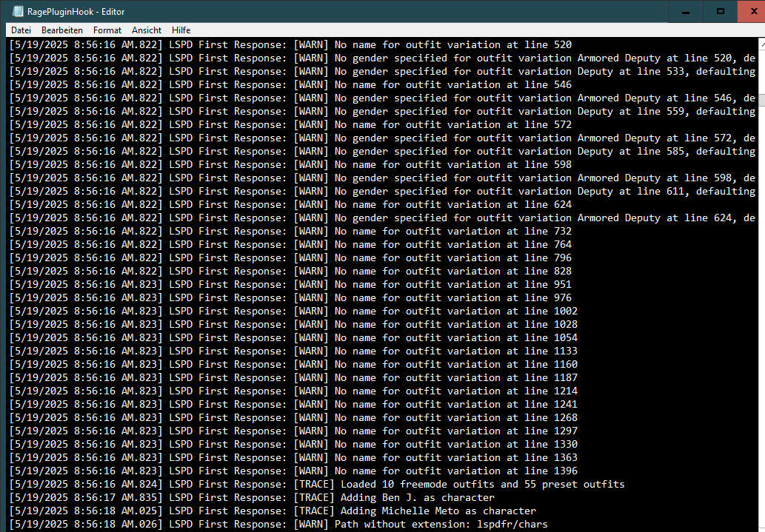Click the 'Adding Ben J. as character' line
The image size is (765, 532).
coord(252,498)
